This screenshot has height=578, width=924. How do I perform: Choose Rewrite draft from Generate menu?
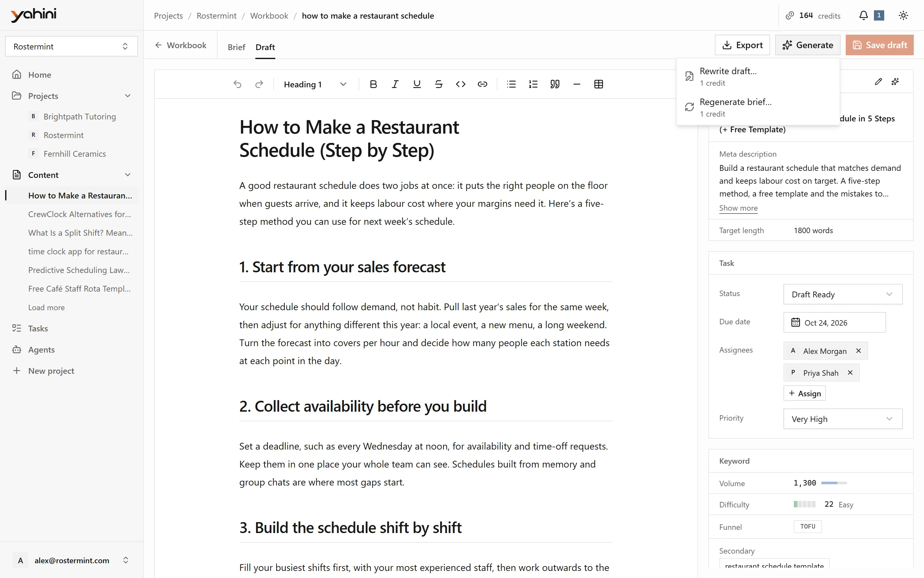tap(758, 76)
